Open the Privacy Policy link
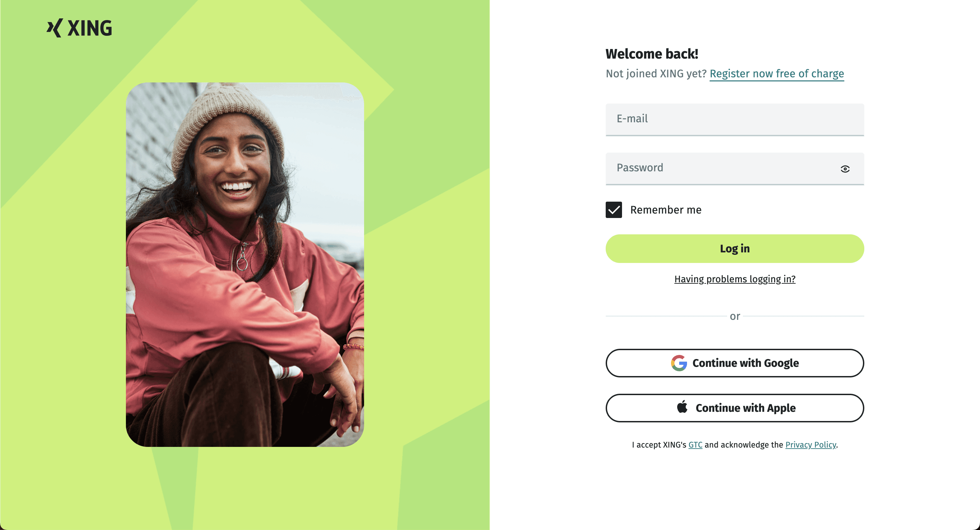 coord(810,445)
